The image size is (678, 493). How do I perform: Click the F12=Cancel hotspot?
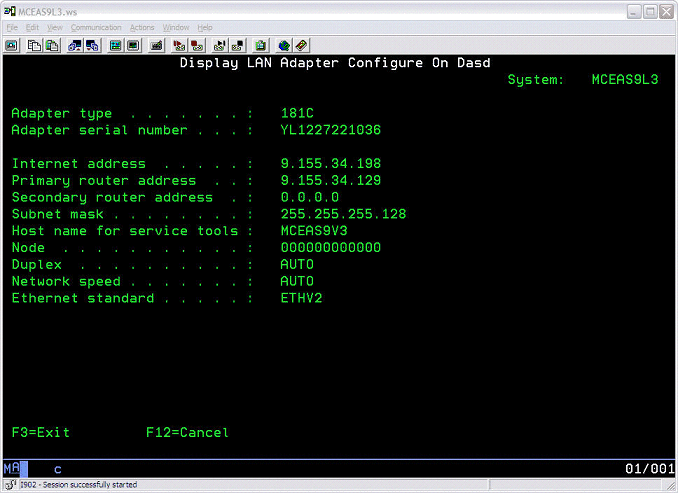187,433
